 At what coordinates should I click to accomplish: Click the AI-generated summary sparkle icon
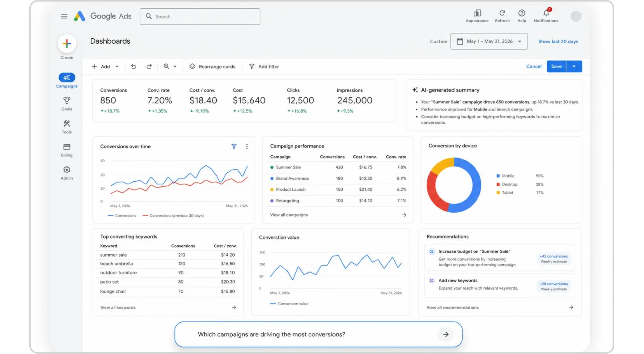[415, 90]
